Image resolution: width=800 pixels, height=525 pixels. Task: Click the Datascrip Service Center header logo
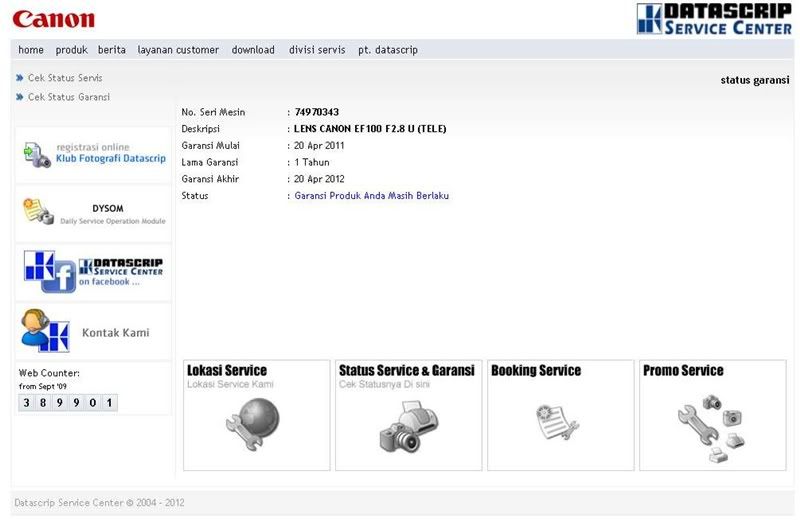pos(714,19)
